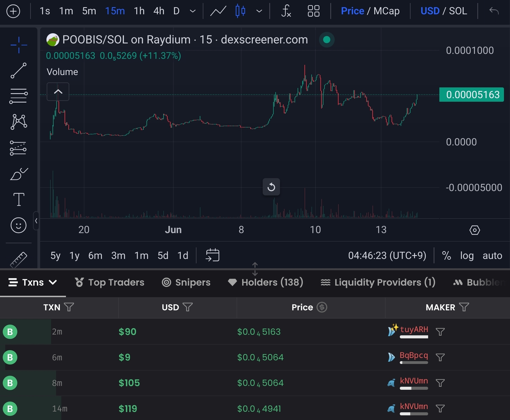Open maker BqBpcq wallet link
The width and height of the screenshot is (510, 420).
click(x=414, y=355)
